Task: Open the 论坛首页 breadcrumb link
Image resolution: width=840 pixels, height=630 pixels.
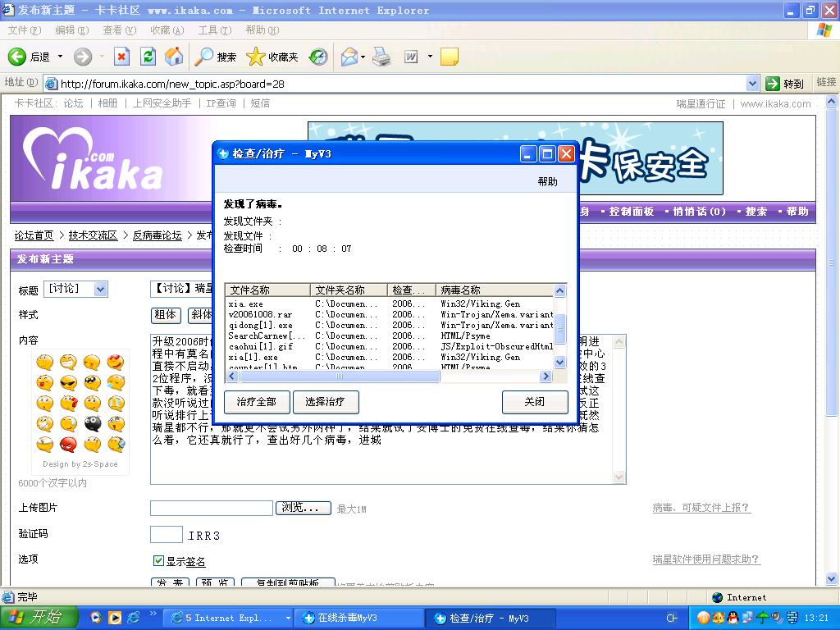Action: pyautogui.click(x=34, y=235)
